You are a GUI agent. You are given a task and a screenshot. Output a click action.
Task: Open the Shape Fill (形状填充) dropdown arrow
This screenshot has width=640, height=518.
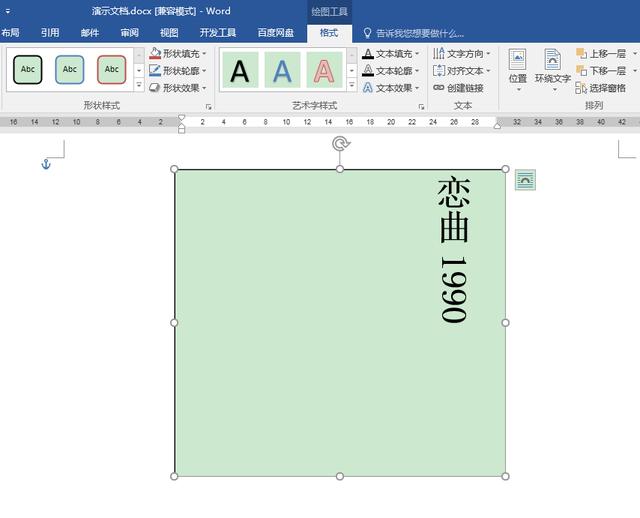(x=204, y=53)
